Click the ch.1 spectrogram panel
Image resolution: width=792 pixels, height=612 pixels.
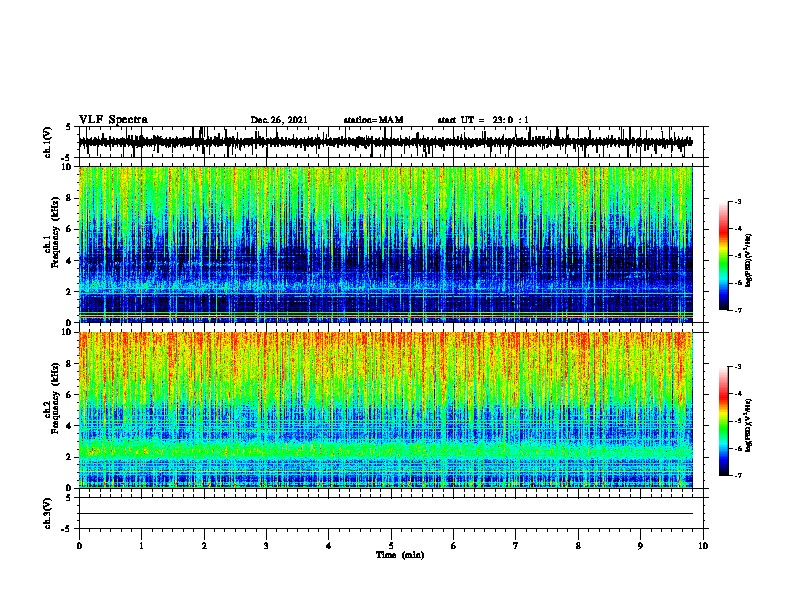[x=385, y=244]
